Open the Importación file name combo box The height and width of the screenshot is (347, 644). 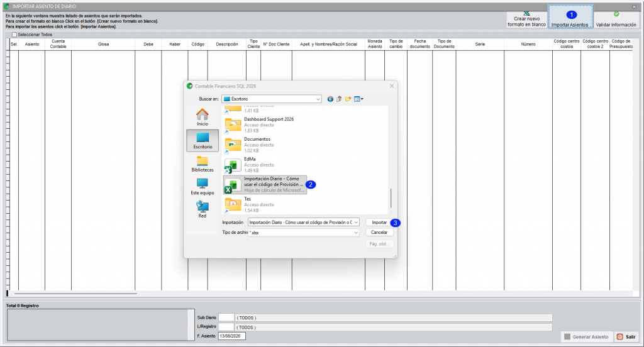304,222
